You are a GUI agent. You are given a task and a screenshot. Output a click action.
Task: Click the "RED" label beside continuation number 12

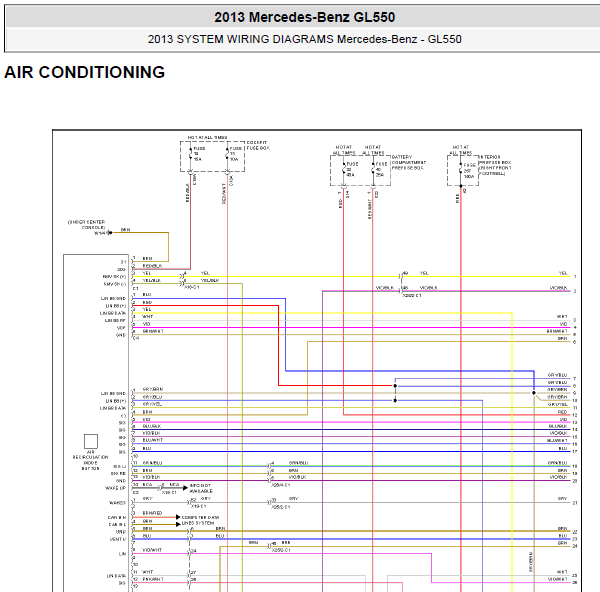tap(562, 412)
